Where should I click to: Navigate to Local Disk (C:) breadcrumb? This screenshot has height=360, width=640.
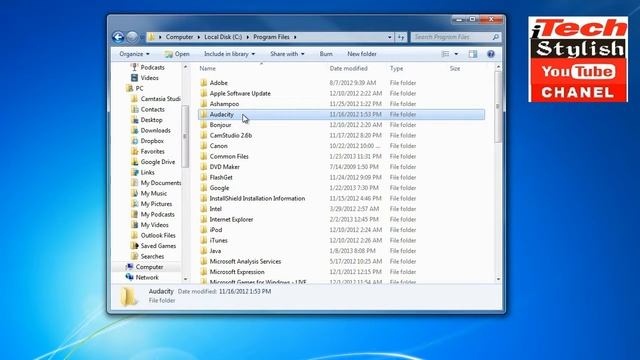[223, 37]
